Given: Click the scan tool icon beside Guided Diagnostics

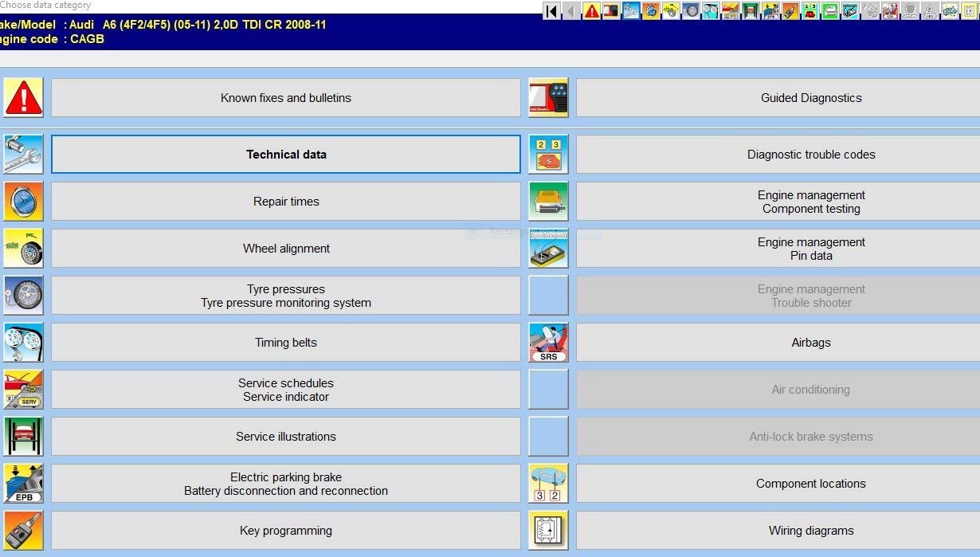Looking at the screenshot, I should click(548, 97).
